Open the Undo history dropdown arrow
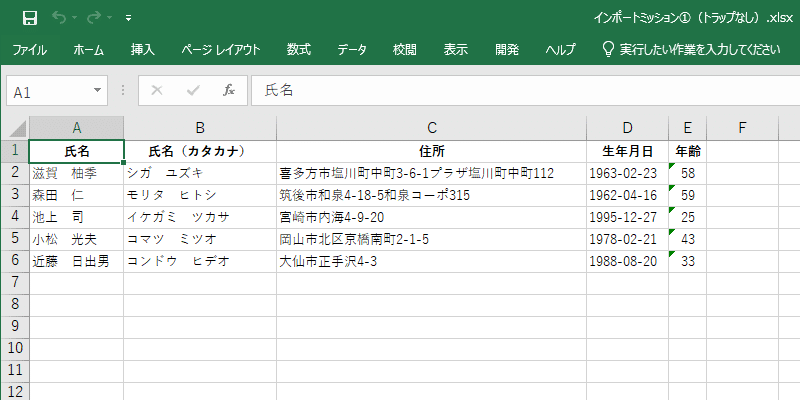Image resolution: width=800 pixels, height=400 pixels. pyautogui.click(x=74, y=18)
